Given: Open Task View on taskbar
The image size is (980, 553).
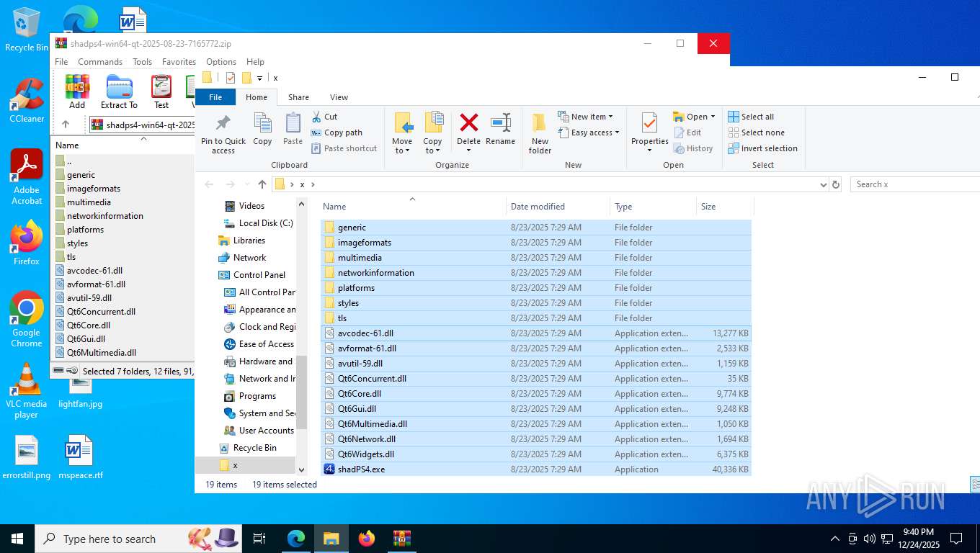Looking at the screenshot, I should [x=259, y=539].
